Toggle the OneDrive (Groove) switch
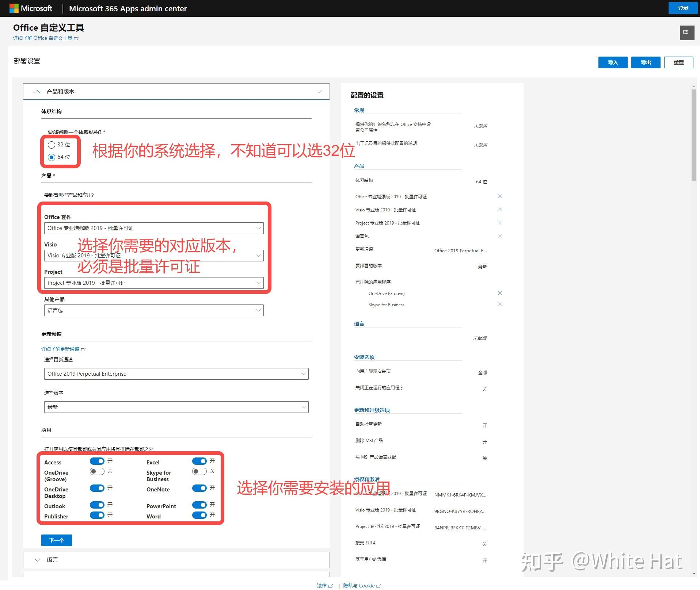The width and height of the screenshot is (700, 590). click(x=97, y=471)
